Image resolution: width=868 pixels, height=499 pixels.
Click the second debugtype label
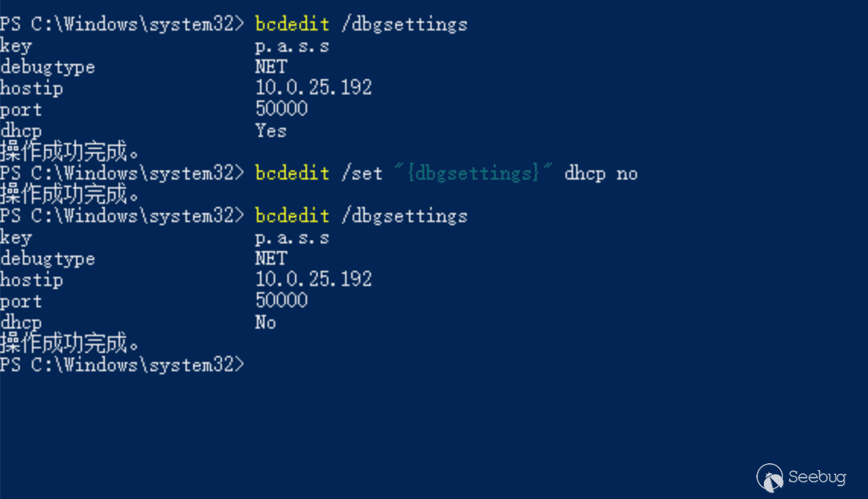tap(48, 259)
